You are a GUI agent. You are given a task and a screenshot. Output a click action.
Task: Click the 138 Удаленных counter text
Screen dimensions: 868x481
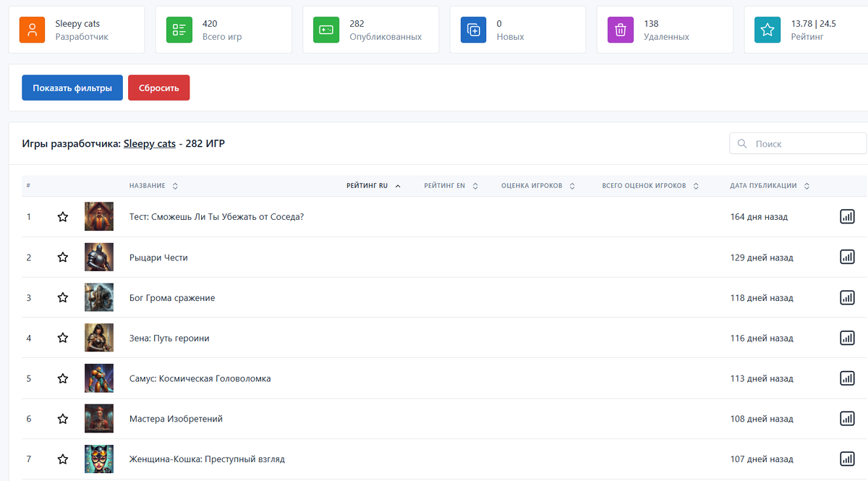point(666,30)
